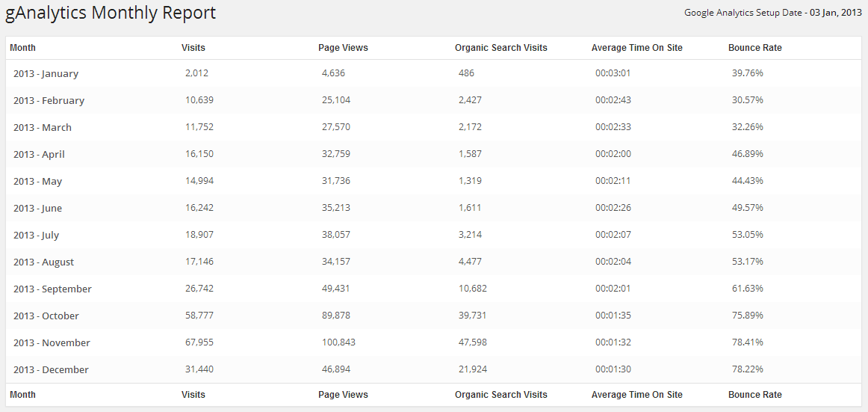Screen dimensions: 868x412
Task: Click the Bounce Rate header in header row
Action: click(754, 48)
